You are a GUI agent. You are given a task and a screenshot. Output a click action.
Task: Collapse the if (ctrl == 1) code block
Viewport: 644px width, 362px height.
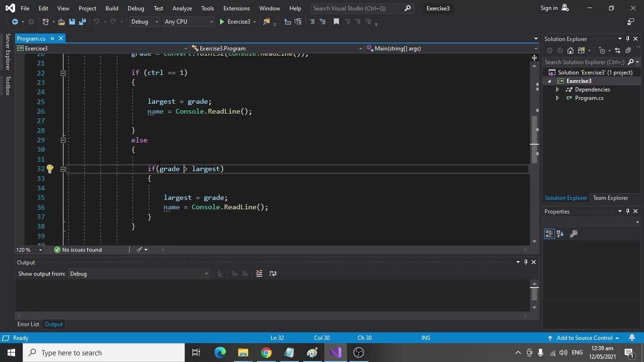coord(63,73)
